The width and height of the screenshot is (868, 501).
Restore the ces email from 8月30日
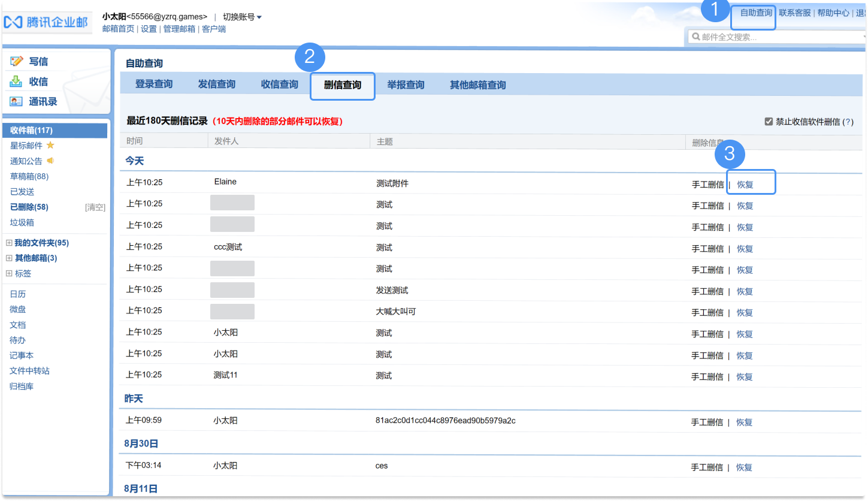click(745, 467)
